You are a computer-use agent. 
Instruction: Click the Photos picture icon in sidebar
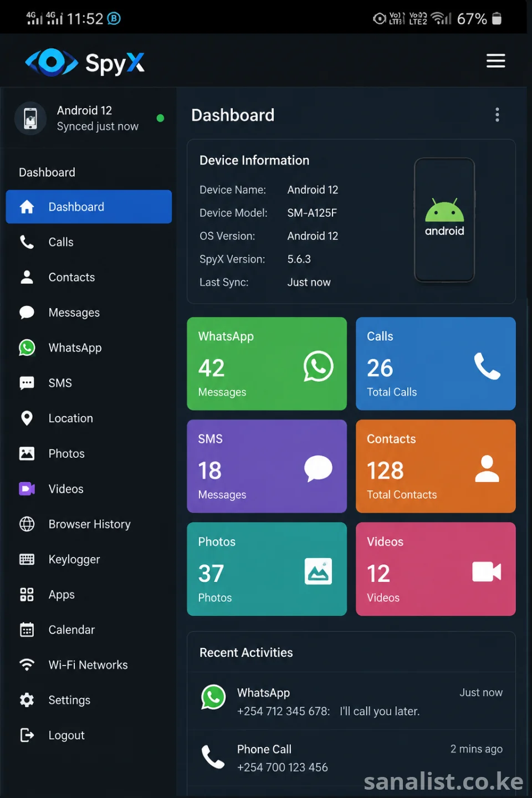pos(27,453)
